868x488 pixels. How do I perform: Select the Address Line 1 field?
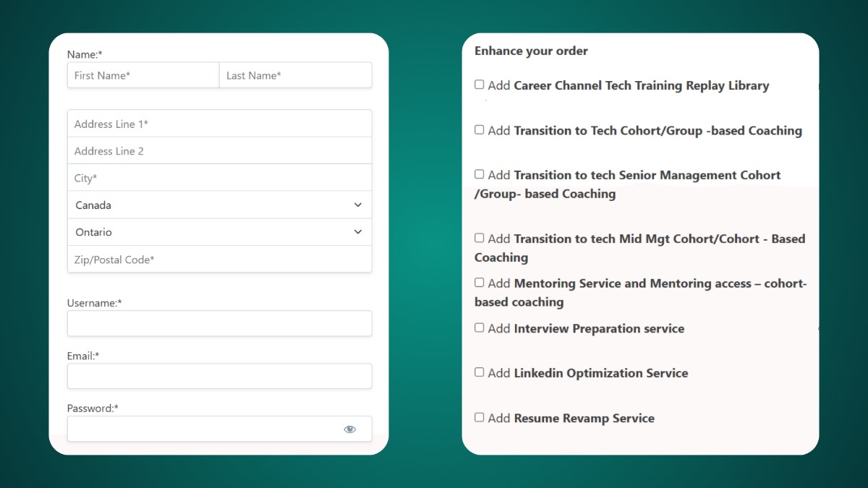219,124
